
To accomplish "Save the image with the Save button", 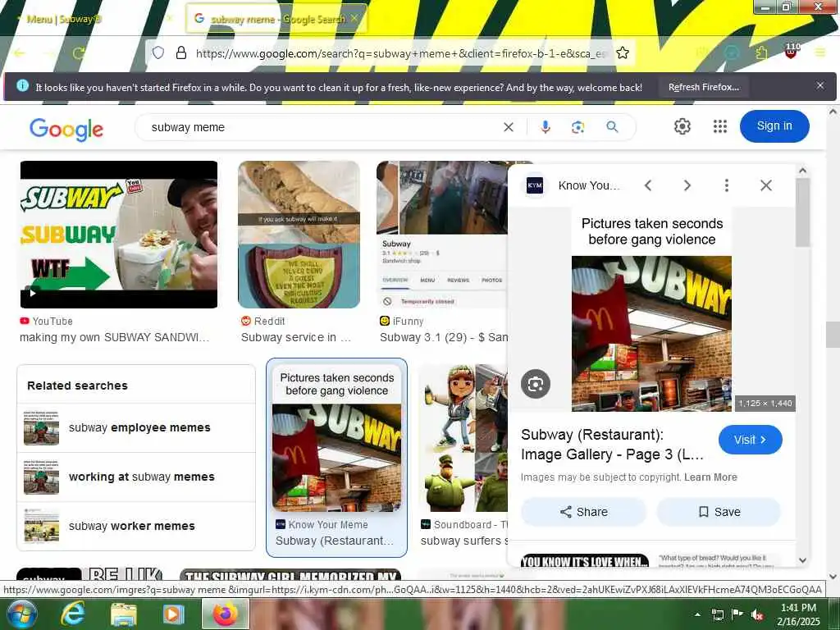I will [719, 512].
